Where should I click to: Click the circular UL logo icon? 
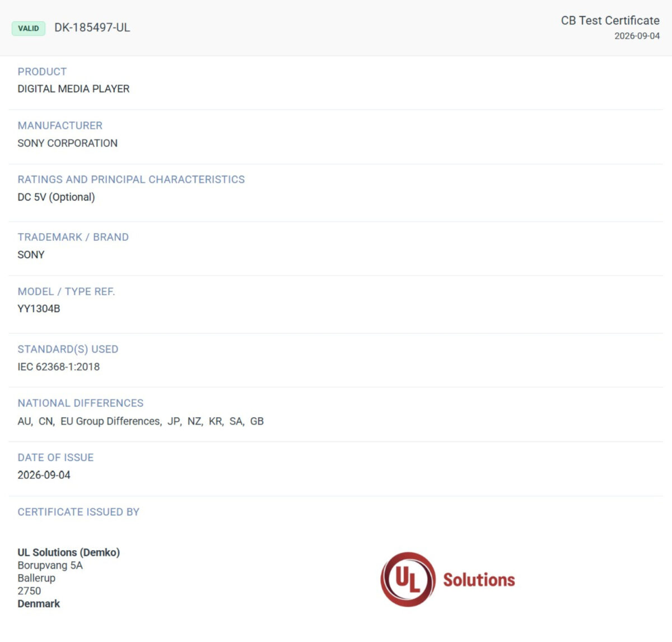(408, 579)
